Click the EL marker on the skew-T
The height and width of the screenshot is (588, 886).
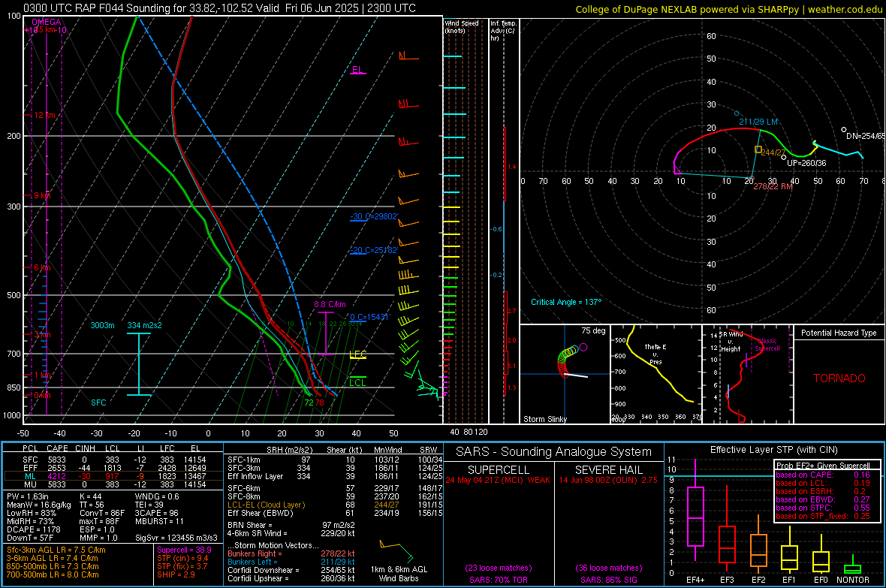coord(357,70)
